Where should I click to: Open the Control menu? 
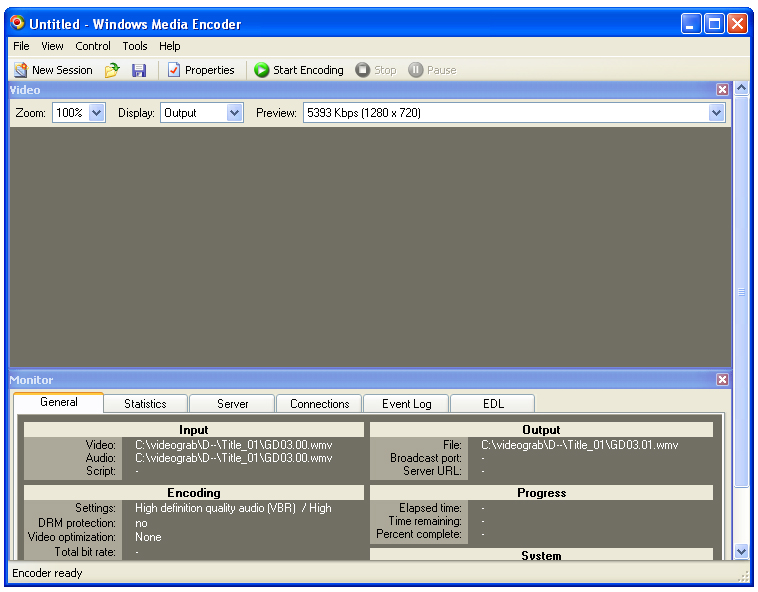[x=93, y=46]
